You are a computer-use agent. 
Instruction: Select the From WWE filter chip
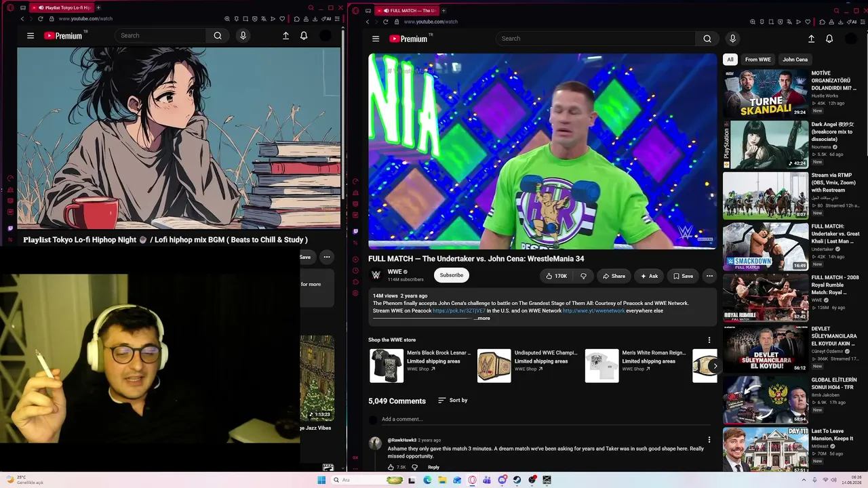coord(758,60)
